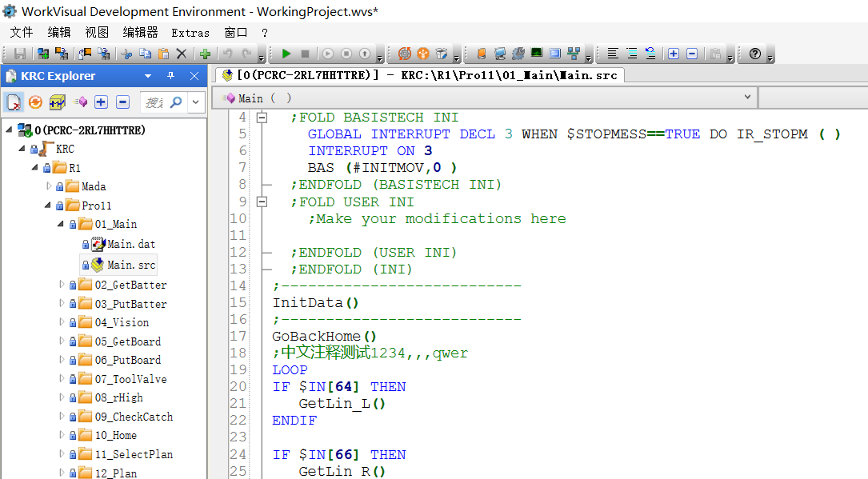Click the yellow box icon in KRC Explorer
This screenshot has width=868, height=479.
click(57, 102)
